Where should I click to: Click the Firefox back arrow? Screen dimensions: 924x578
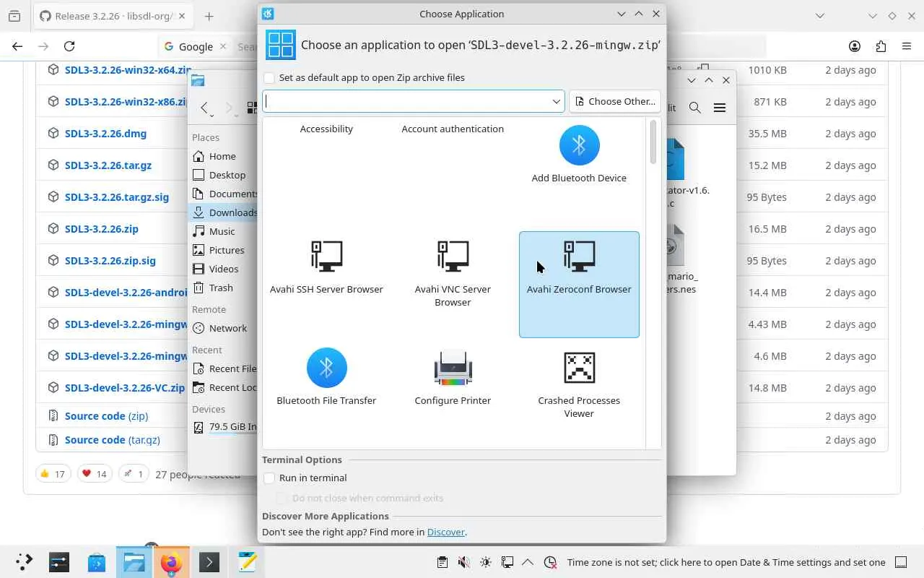click(x=17, y=46)
